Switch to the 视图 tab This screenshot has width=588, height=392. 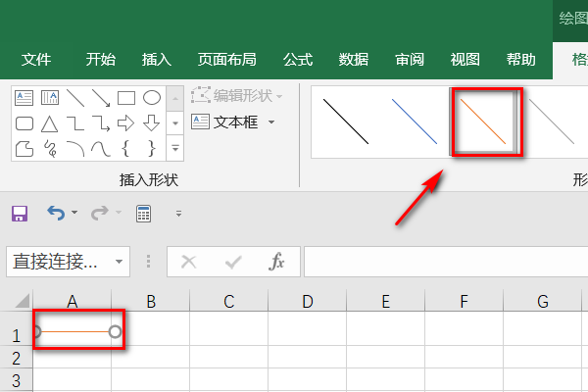click(x=465, y=60)
